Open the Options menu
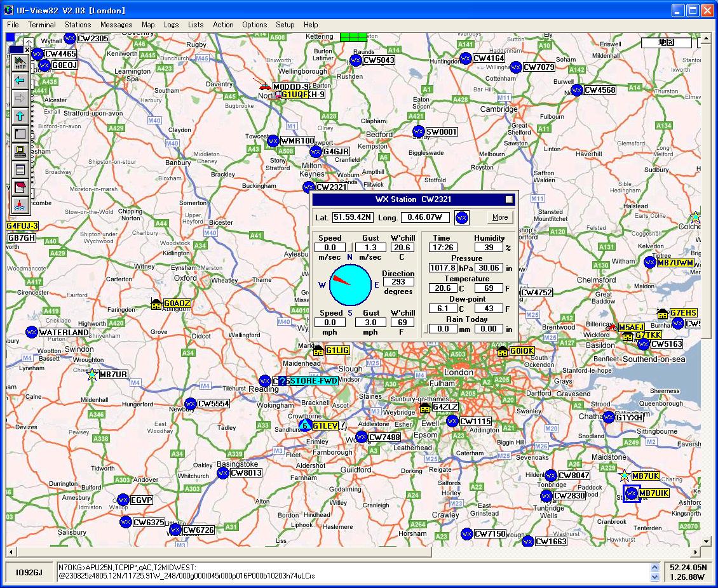This screenshot has height=588, width=718. click(x=255, y=25)
